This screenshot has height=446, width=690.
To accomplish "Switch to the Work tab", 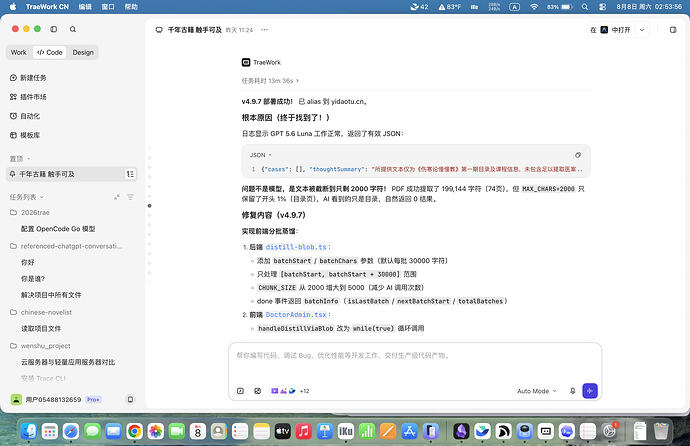I will (18, 52).
